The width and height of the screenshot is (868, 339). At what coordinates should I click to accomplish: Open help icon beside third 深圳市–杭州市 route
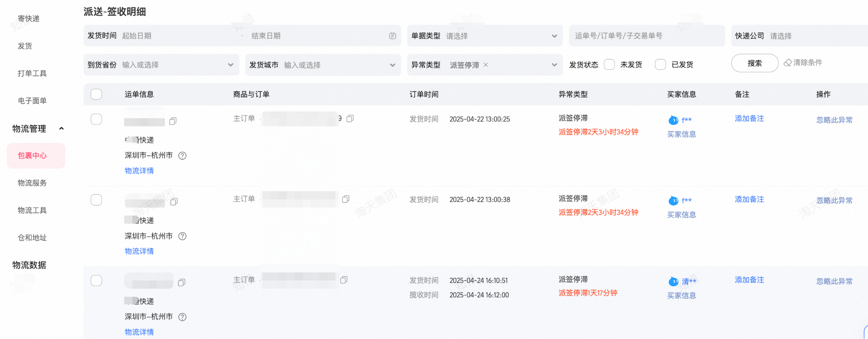(183, 317)
